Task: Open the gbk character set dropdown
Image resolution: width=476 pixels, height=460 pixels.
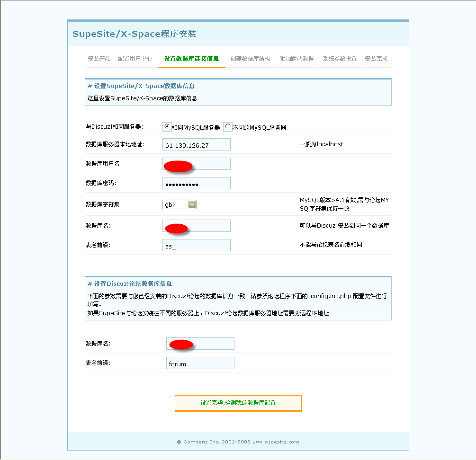Action: coord(180,204)
